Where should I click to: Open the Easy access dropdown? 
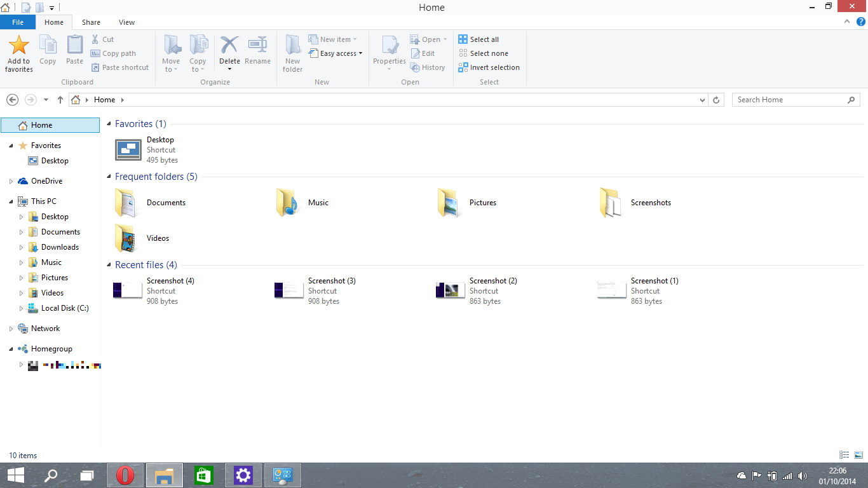pyautogui.click(x=336, y=53)
